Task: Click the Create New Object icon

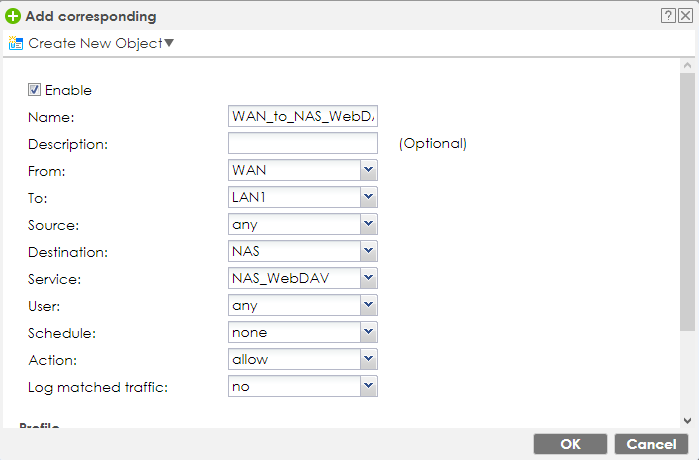Action: click(15, 44)
